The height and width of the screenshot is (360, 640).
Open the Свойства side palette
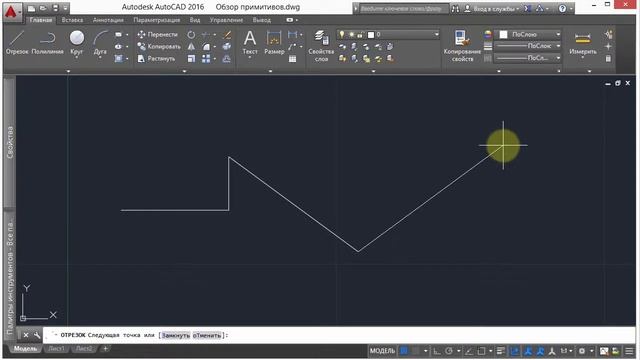(10, 142)
